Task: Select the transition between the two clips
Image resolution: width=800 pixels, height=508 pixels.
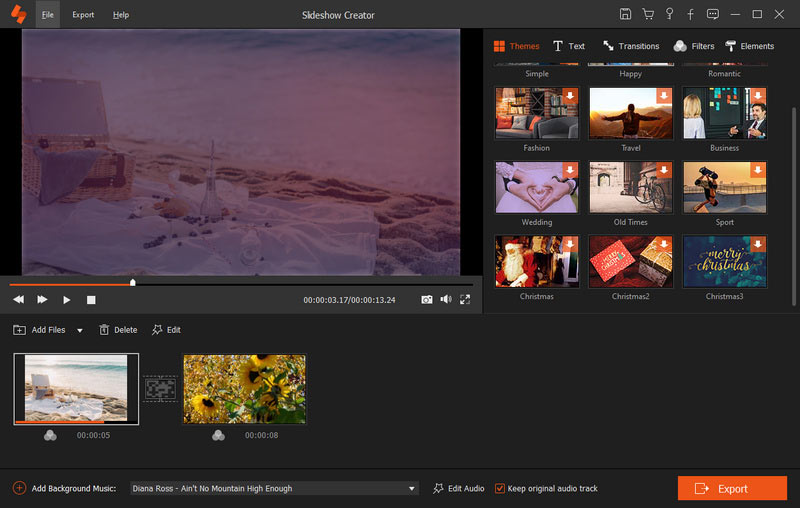Action: (x=161, y=389)
